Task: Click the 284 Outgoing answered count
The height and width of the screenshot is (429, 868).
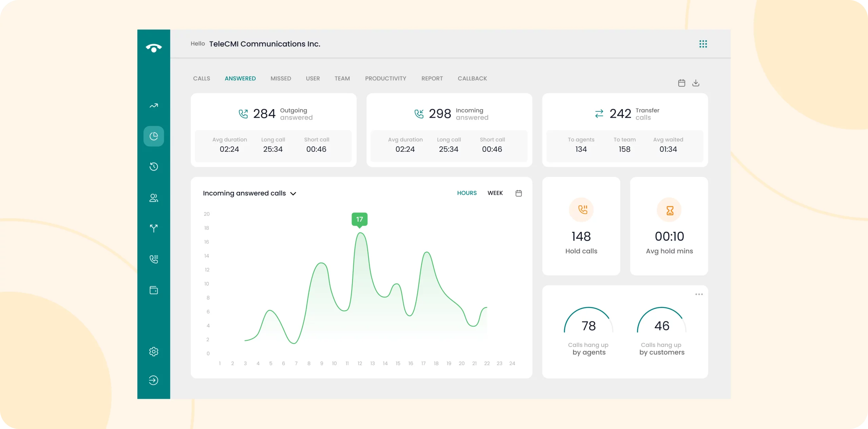Action: [264, 114]
